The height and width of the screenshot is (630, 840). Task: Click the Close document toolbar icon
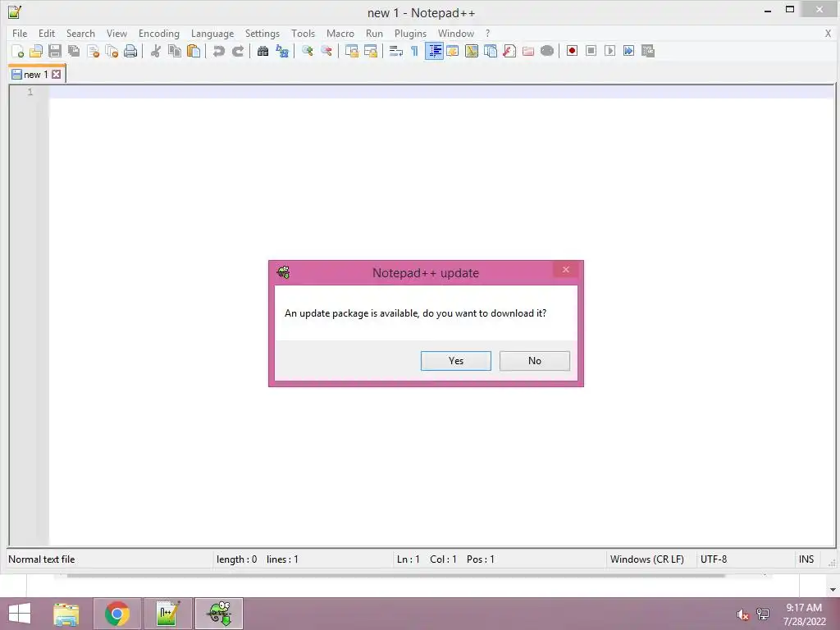click(93, 51)
